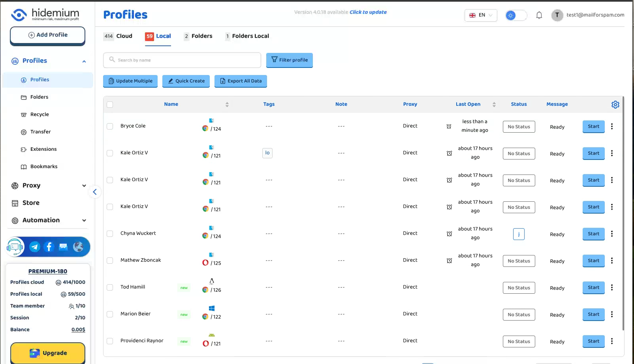Check the box for Mathew Zboncak

click(x=110, y=261)
